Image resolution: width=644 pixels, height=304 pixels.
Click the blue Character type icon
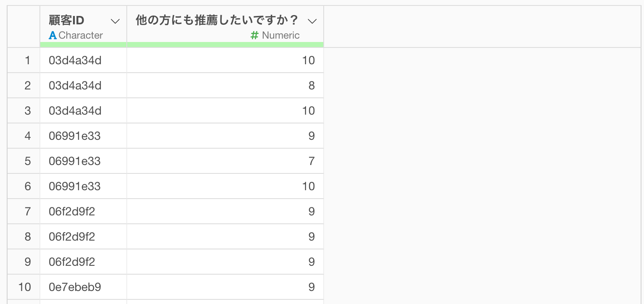click(52, 35)
